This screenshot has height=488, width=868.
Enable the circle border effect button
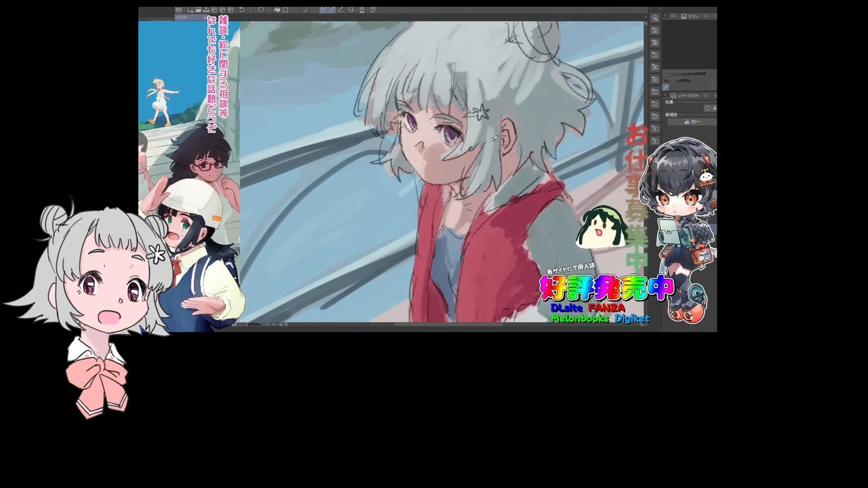[x=707, y=108]
